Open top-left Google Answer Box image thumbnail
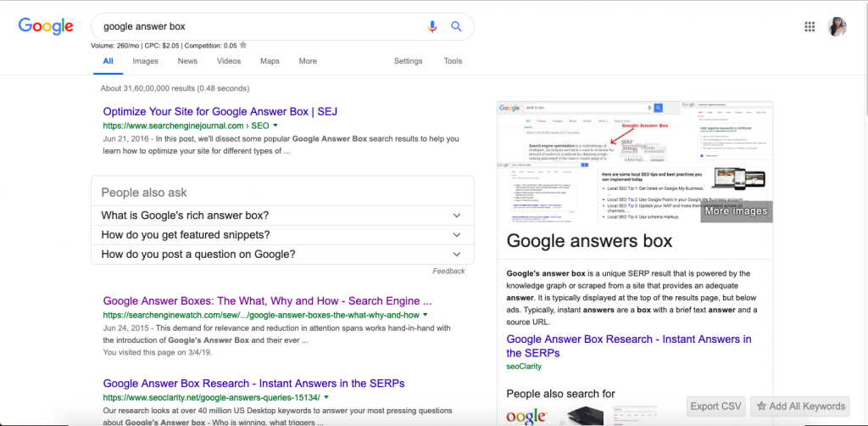This screenshot has height=426, width=868. tap(589, 132)
